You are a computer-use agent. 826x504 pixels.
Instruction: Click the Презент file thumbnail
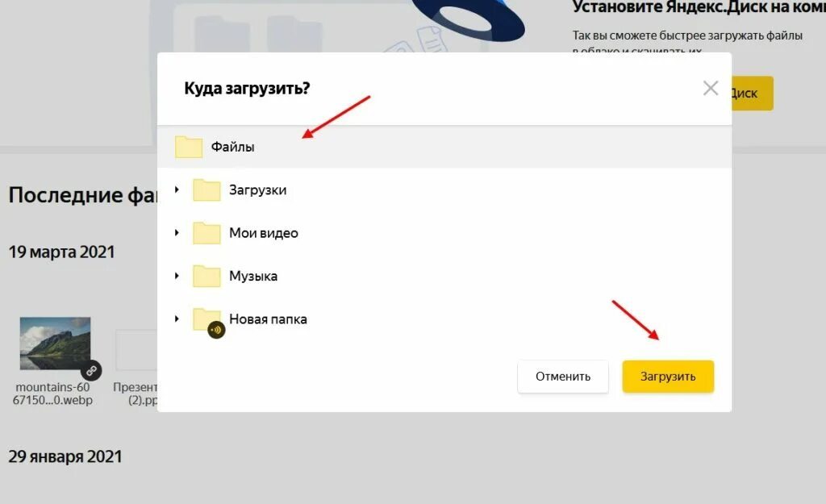[x=136, y=350]
